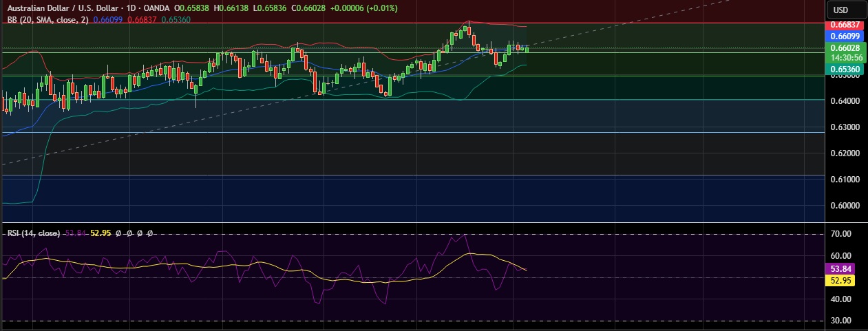Click the 0.62000 label on price scale
868x331 pixels.
pyautogui.click(x=844, y=153)
